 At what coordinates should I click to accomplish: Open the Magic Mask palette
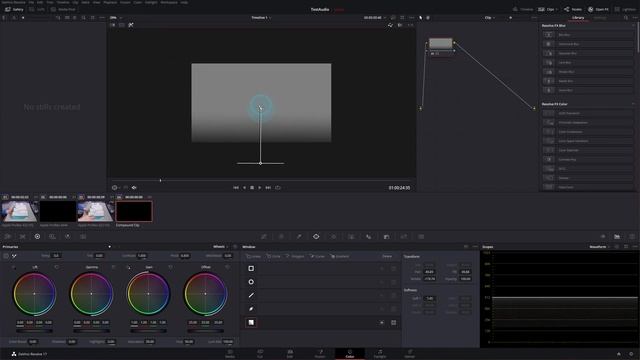pyautogui.click(x=351, y=236)
